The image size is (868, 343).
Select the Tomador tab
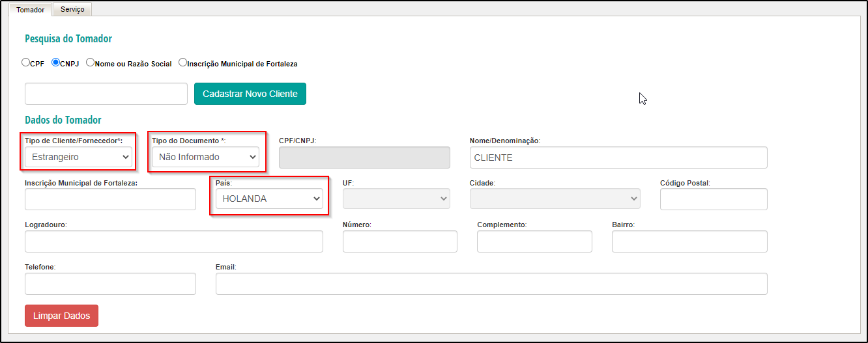[x=31, y=10]
